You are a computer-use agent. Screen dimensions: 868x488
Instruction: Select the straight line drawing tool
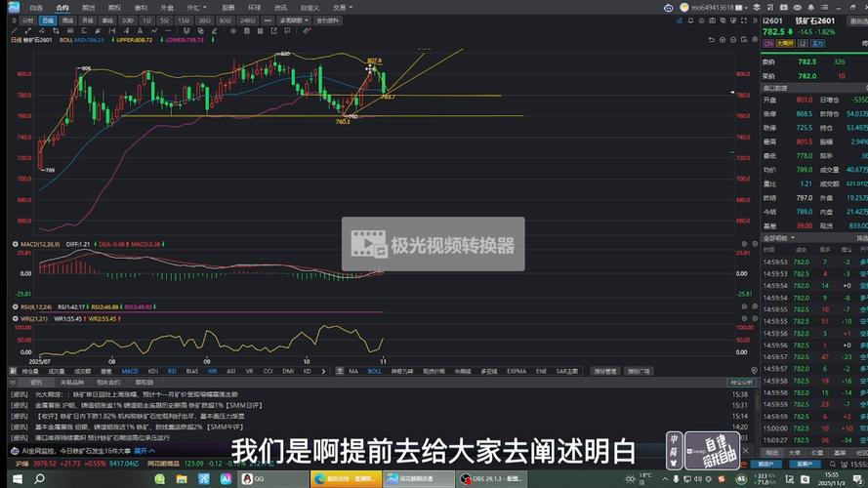pos(15,31)
